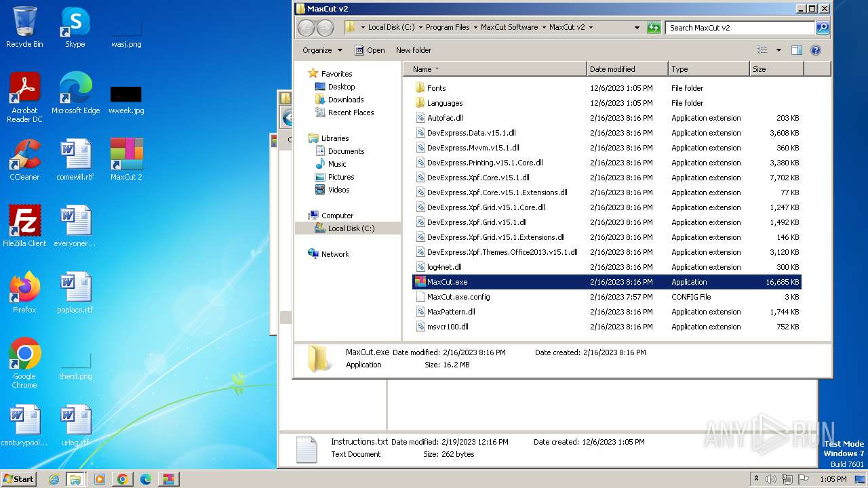
Task: Click the clock in the taskbar
Action: click(x=833, y=479)
